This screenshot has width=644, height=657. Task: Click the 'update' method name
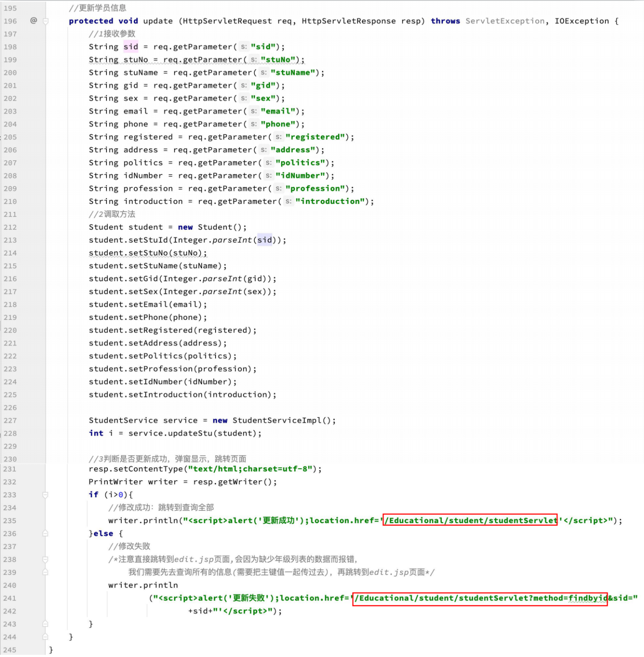[158, 21]
